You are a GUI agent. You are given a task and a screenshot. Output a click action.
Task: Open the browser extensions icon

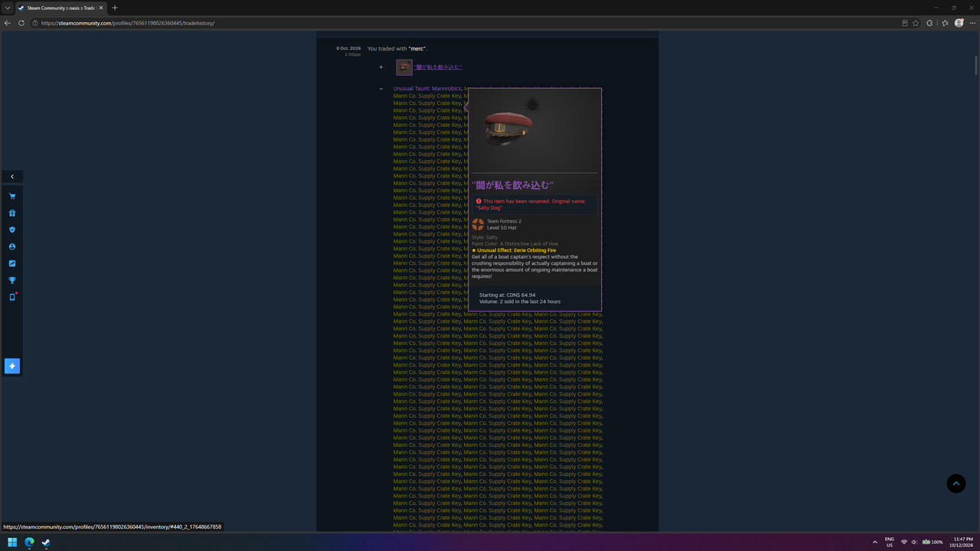(x=929, y=23)
